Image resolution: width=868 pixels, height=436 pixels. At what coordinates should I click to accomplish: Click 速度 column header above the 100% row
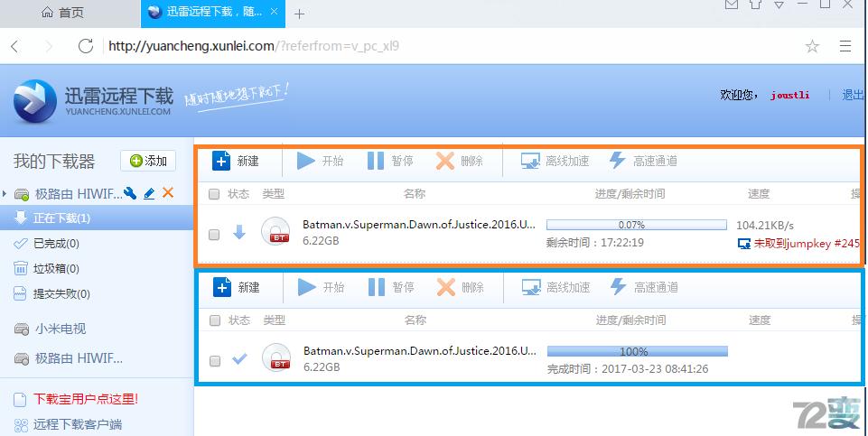(x=760, y=320)
